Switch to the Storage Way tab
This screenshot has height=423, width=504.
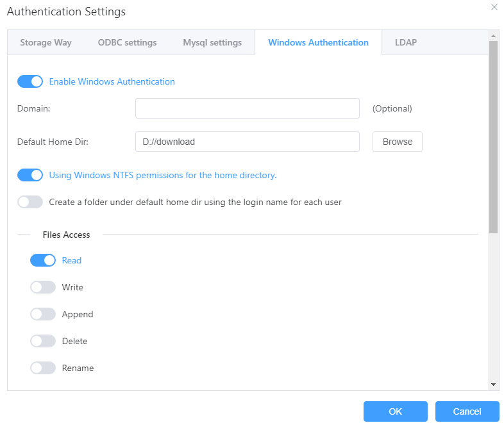(x=46, y=42)
